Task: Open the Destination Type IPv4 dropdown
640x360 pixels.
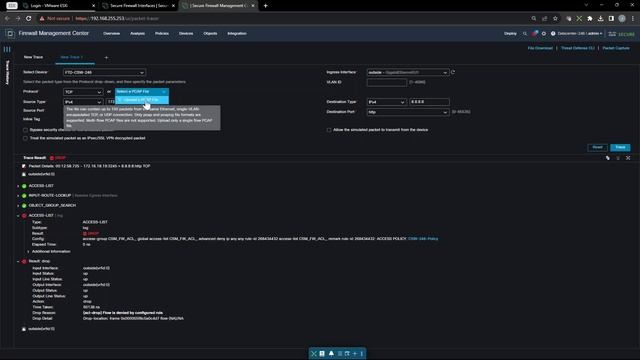Action: click(x=387, y=102)
